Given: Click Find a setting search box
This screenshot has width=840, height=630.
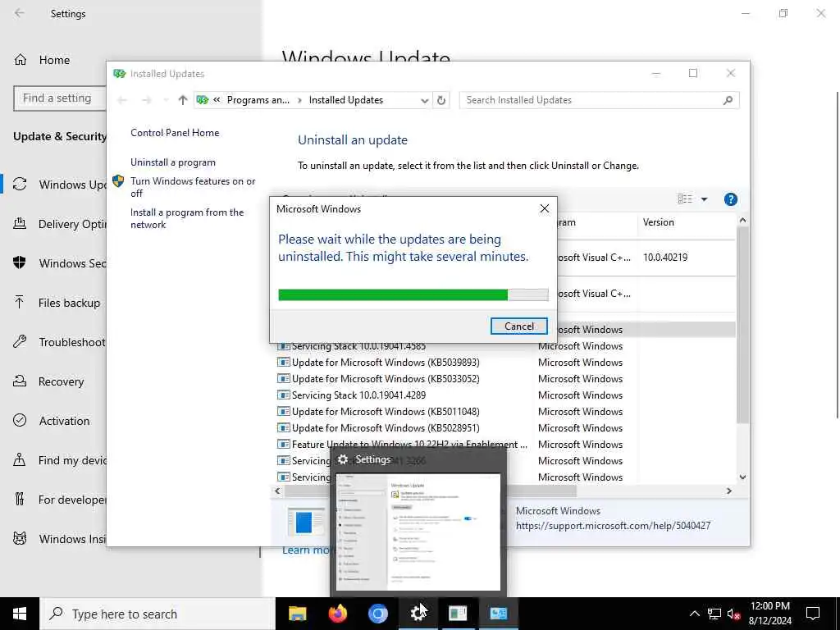Looking at the screenshot, I should click(59, 98).
